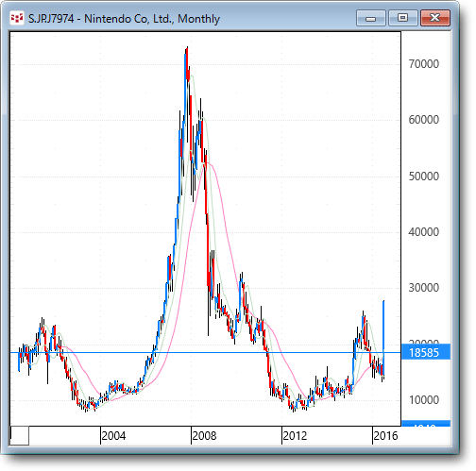The height and width of the screenshot is (471, 476).
Task: Select the 30000 price axis label
Action: [x=423, y=288]
